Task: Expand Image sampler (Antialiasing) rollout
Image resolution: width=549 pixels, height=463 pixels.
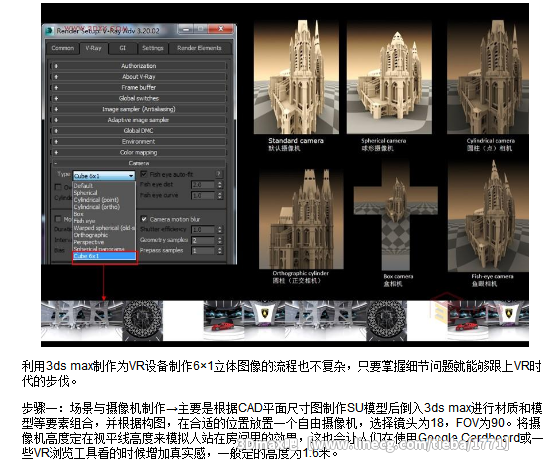Action: point(139,109)
